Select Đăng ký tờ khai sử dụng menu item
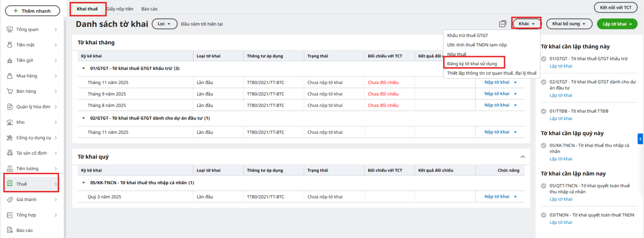 (x=472, y=64)
